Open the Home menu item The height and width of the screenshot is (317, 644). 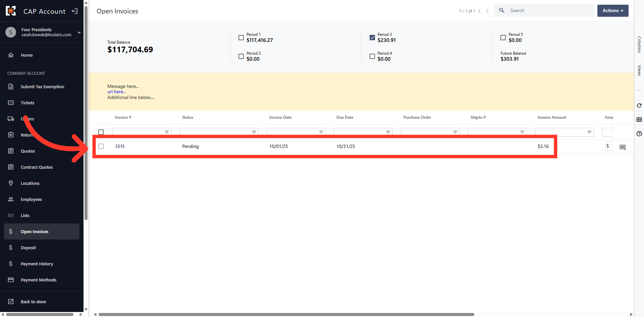(x=42, y=55)
